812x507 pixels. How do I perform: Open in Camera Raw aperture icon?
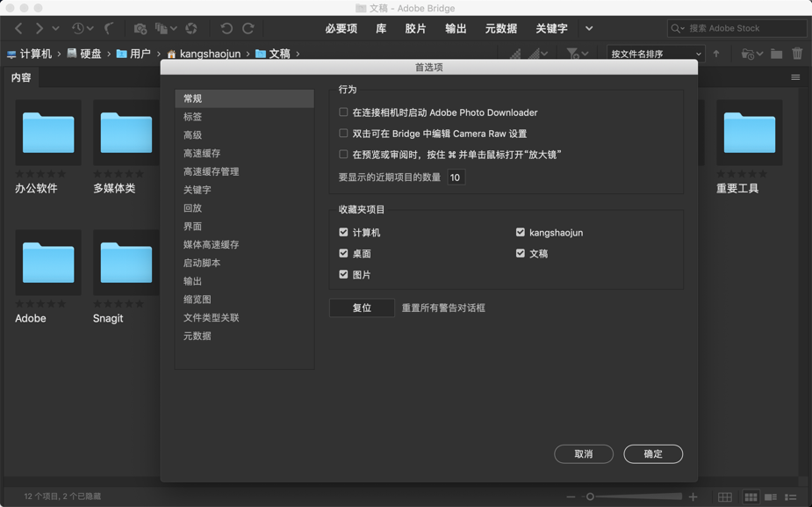[x=191, y=28]
